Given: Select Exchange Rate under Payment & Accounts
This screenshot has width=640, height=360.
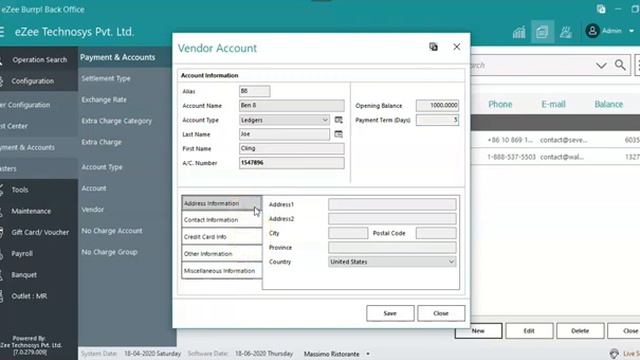Looking at the screenshot, I should pos(104,100).
